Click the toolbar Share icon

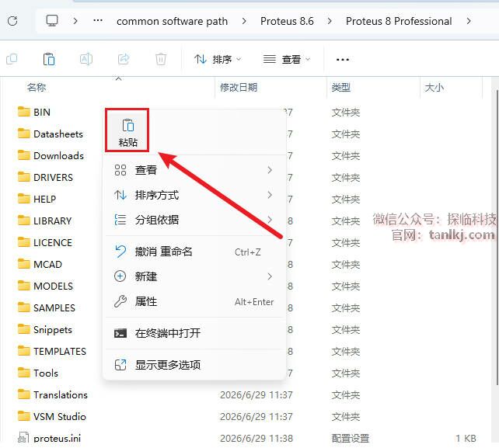124,59
